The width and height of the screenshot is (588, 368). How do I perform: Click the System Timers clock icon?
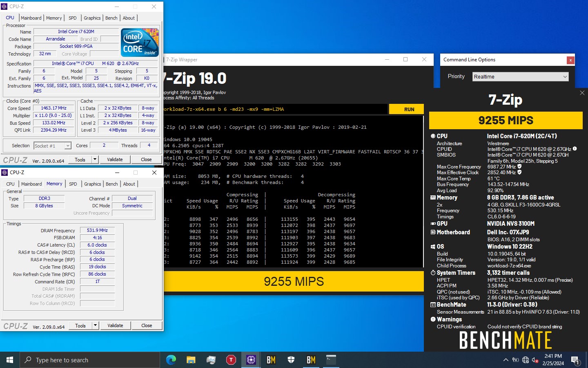(x=433, y=273)
